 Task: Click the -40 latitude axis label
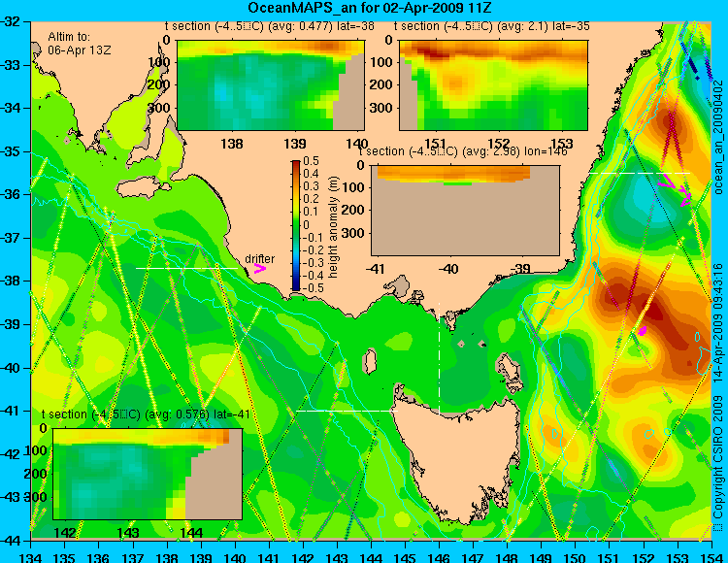[x=11, y=368]
